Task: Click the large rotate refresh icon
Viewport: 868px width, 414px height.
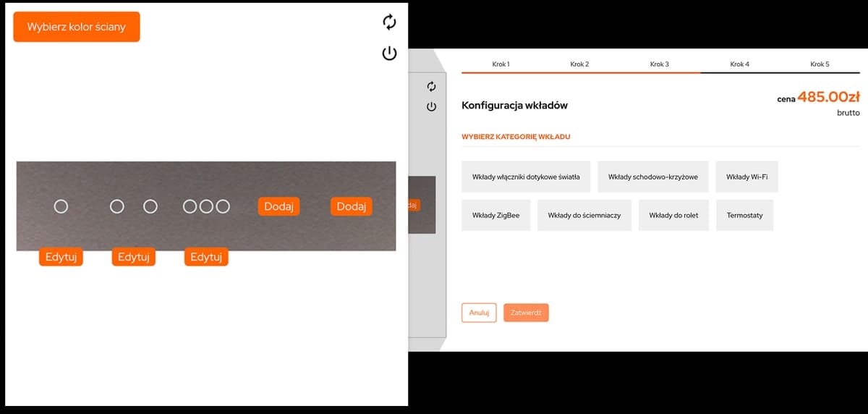Action: pyautogui.click(x=390, y=22)
